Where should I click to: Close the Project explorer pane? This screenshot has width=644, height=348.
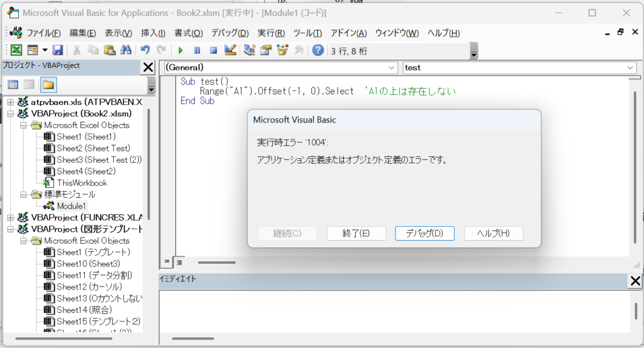[x=148, y=67]
